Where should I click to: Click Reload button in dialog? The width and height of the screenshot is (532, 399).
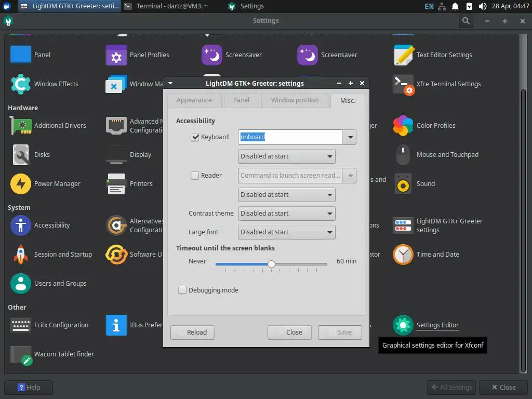[x=192, y=332]
